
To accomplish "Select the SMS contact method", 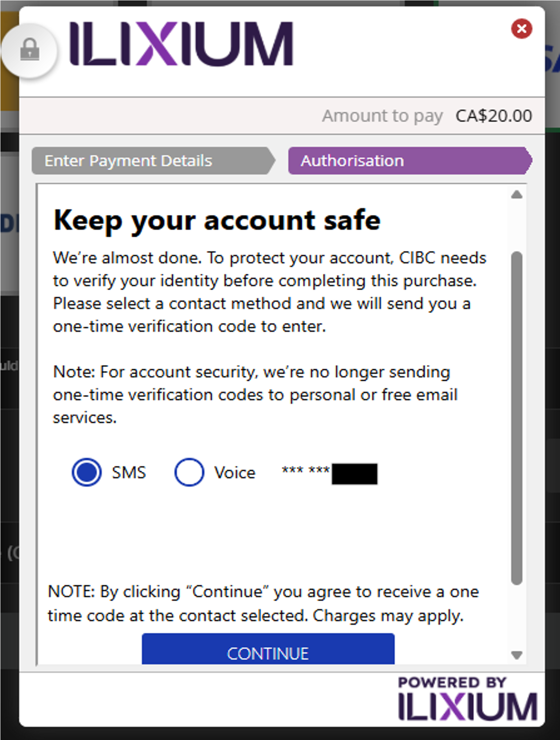I will (x=86, y=472).
